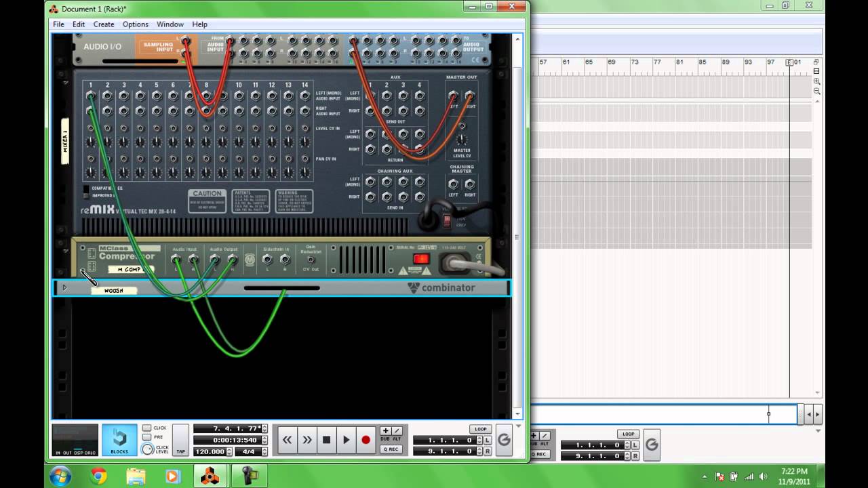Open the Edit menu

pos(79,24)
